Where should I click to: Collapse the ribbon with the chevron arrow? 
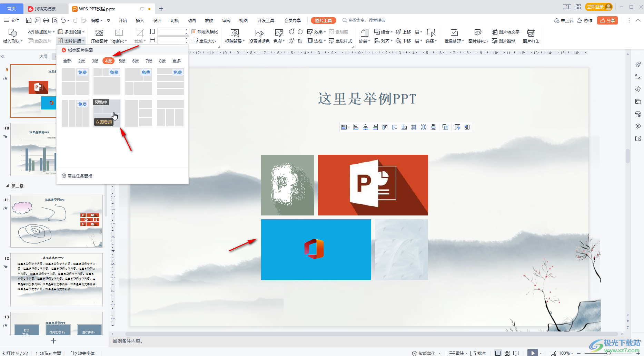coord(638,20)
